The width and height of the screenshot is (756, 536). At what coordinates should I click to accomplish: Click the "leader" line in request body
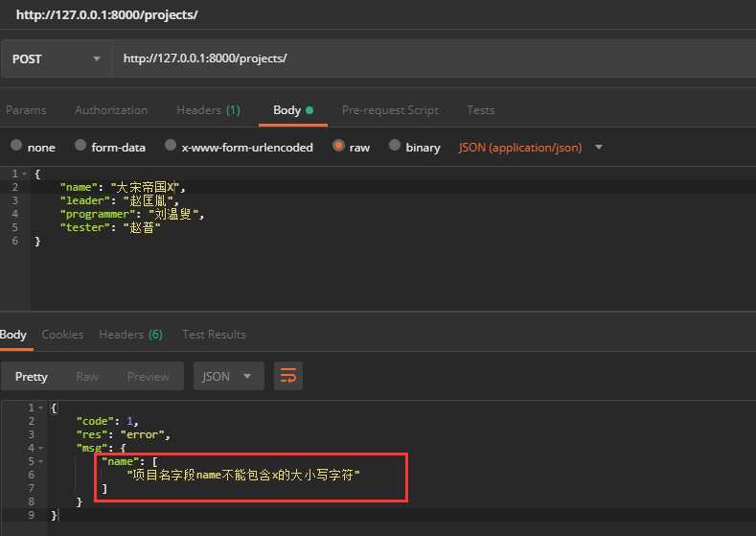pyautogui.click(x=120, y=200)
